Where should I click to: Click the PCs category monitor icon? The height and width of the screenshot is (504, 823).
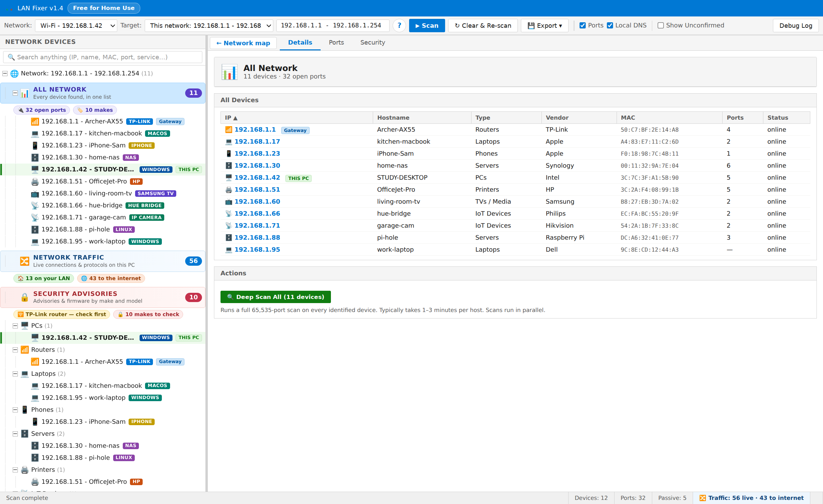point(25,326)
